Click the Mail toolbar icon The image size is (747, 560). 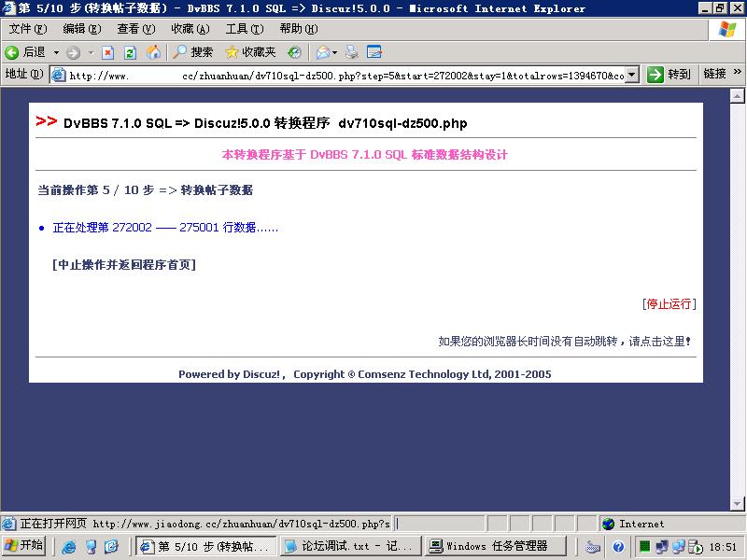323,52
